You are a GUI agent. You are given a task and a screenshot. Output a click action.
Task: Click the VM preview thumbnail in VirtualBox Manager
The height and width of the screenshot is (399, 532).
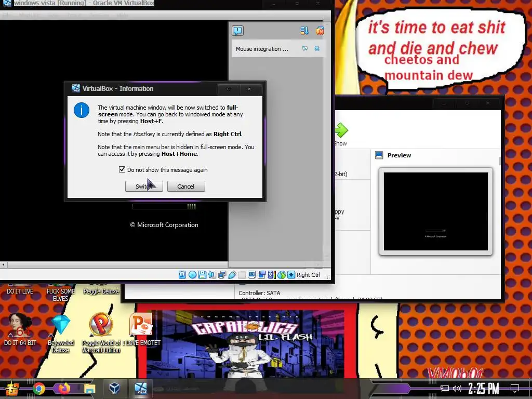[436, 211]
